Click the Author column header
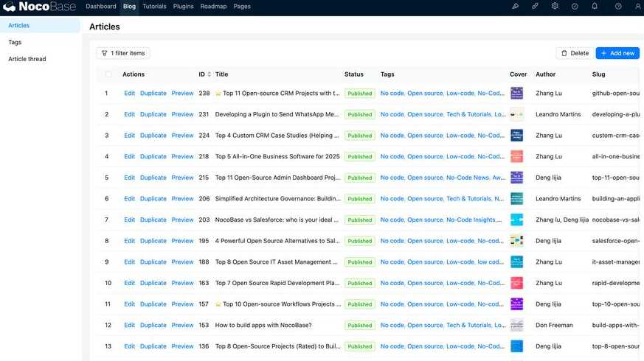Screen dimensions: 644x361 pyautogui.click(x=545, y=74)
